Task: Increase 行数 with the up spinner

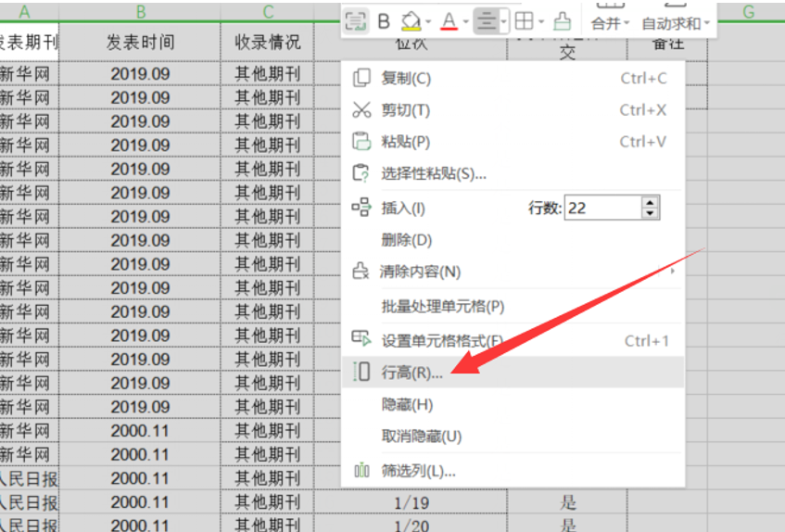Action: pyautogui.click(x=650, y=202)
